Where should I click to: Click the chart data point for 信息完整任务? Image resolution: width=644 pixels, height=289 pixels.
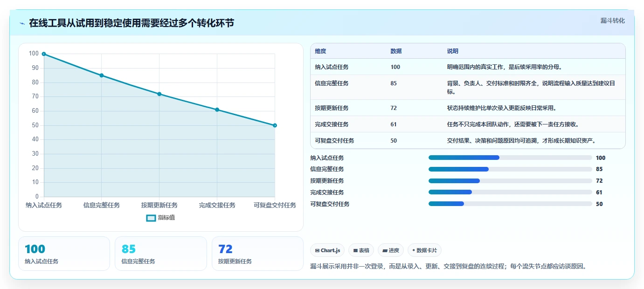[102, 76]
